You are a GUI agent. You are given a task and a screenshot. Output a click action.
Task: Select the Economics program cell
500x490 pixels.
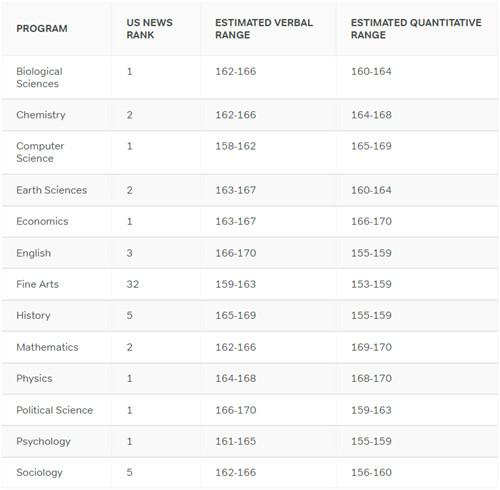[x=42, y=221]
